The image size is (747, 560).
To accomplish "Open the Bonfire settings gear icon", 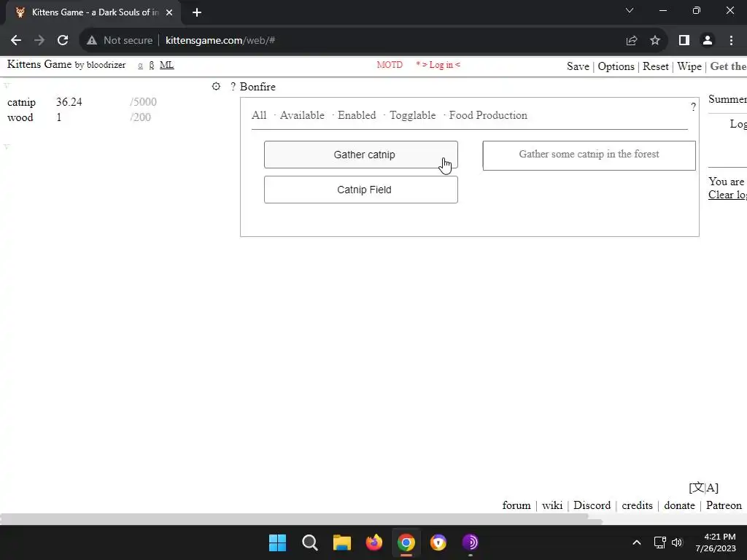I will point(216,86).
